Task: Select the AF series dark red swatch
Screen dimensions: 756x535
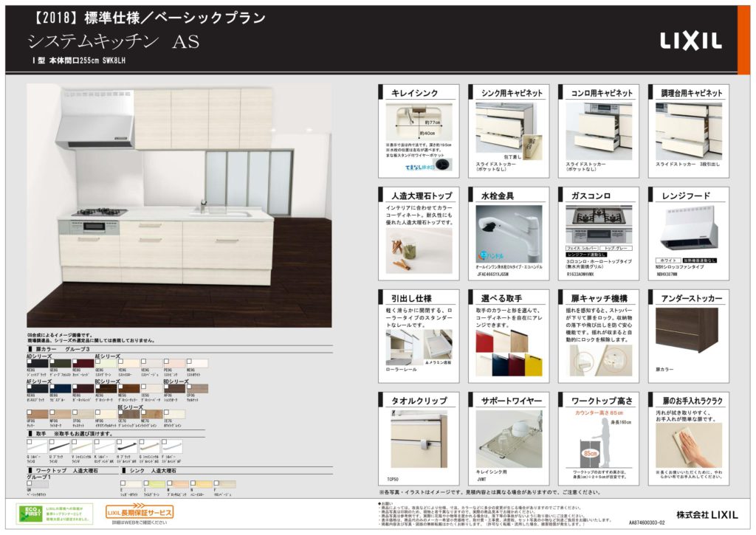Action: pyautogui.click(x=83, y=388)
